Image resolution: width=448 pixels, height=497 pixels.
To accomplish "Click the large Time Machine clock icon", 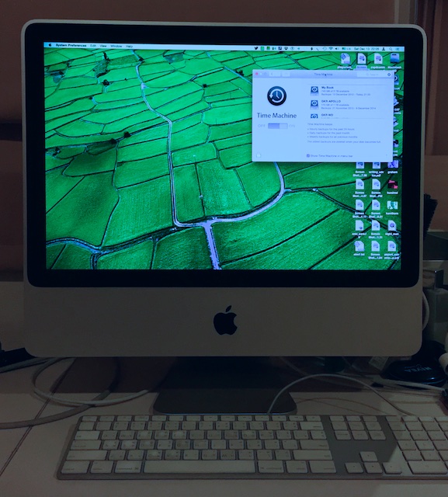I will click(276, 96).
